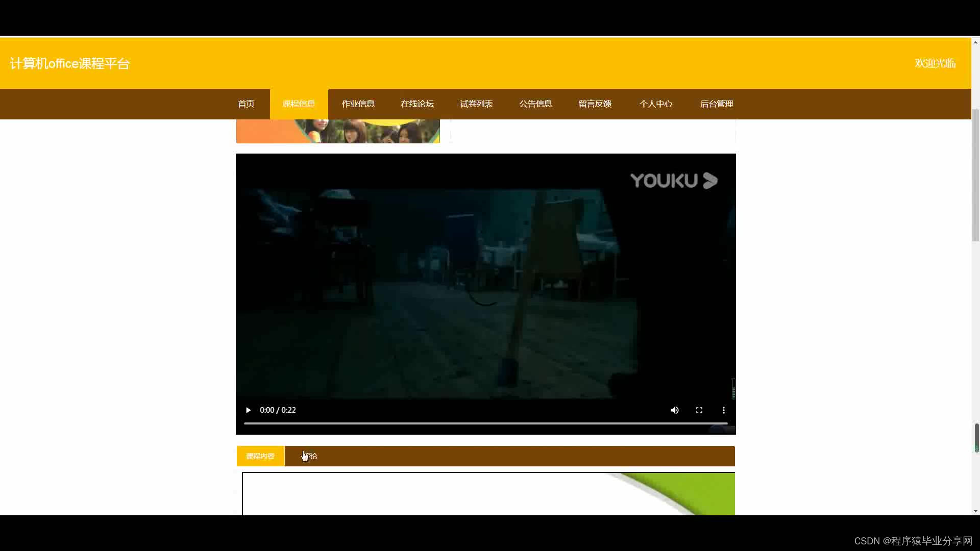
Task: Enter video fullscreen mode
Action: tap(699, 410)
